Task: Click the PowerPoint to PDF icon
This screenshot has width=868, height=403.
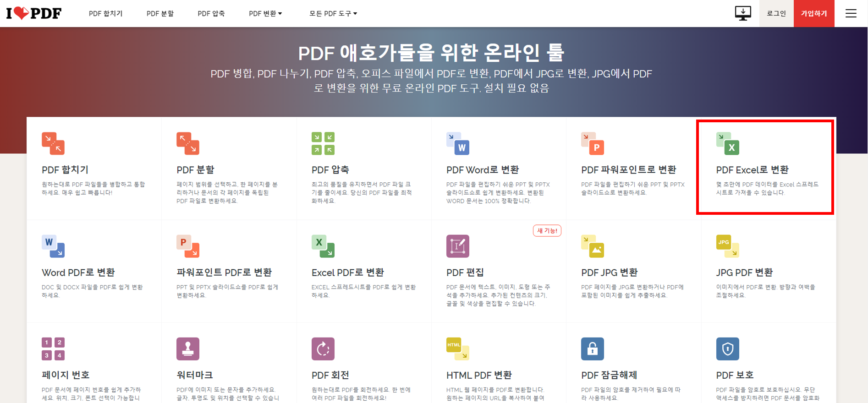Action: [188, 246]
